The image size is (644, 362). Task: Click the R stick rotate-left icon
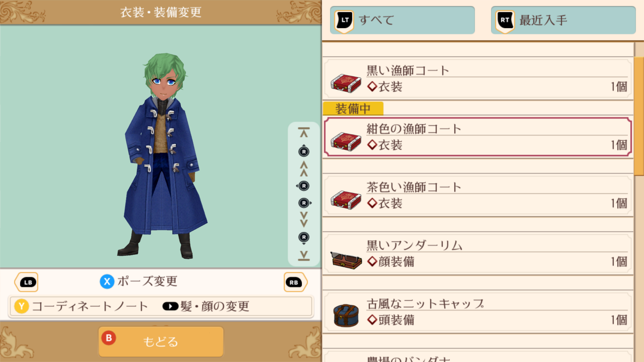[303, 185]
